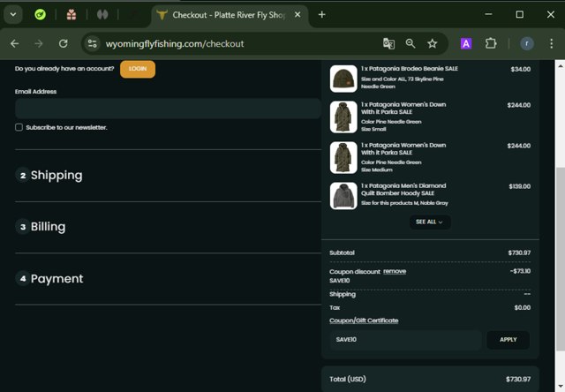Switch to the gray double-oval icon tab
The image size is (565, 392).
click(x=102, y=15)
